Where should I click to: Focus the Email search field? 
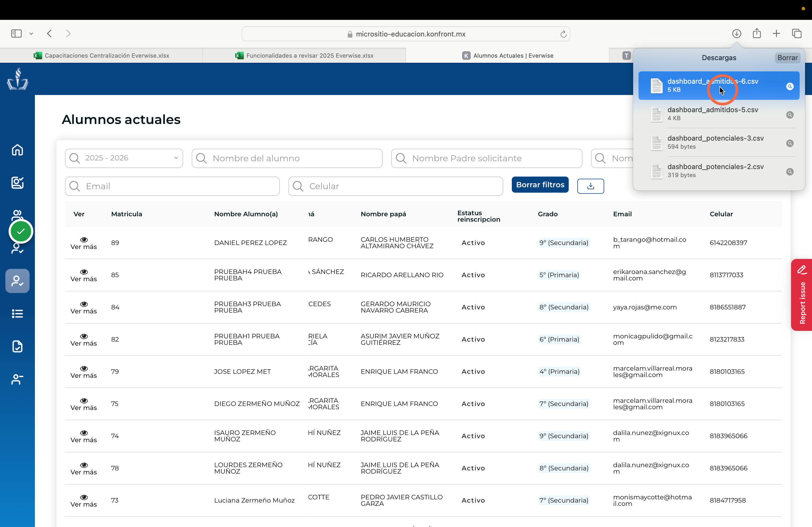point(172,186)
